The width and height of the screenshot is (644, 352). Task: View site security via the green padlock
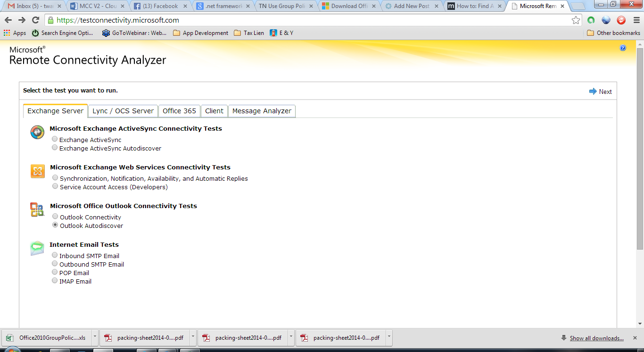50,20
